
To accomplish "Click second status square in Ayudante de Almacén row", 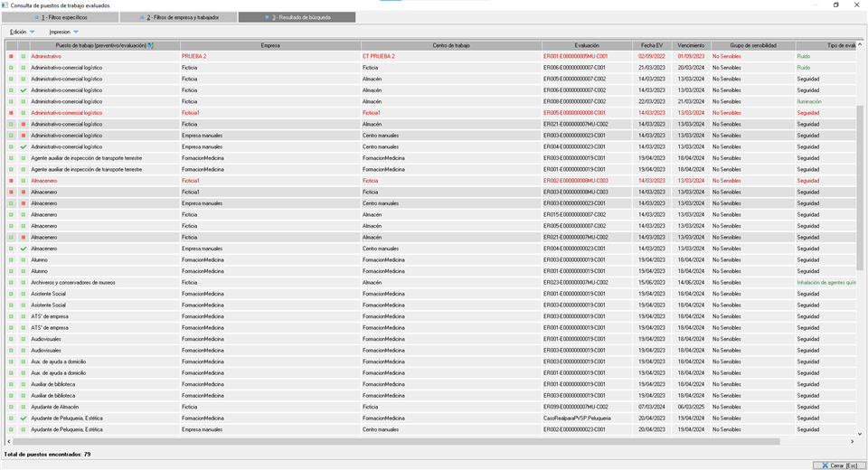I will point(24,407).
